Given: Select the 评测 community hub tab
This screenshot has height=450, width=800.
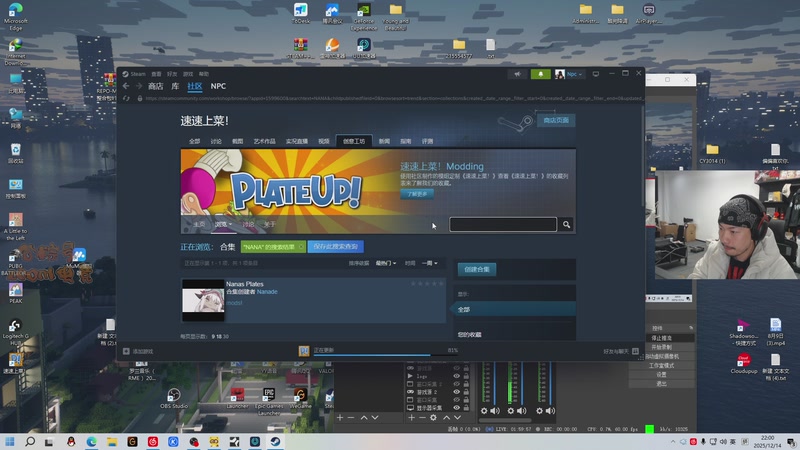Looking at the screenshot, I should (x=427, y=141).
